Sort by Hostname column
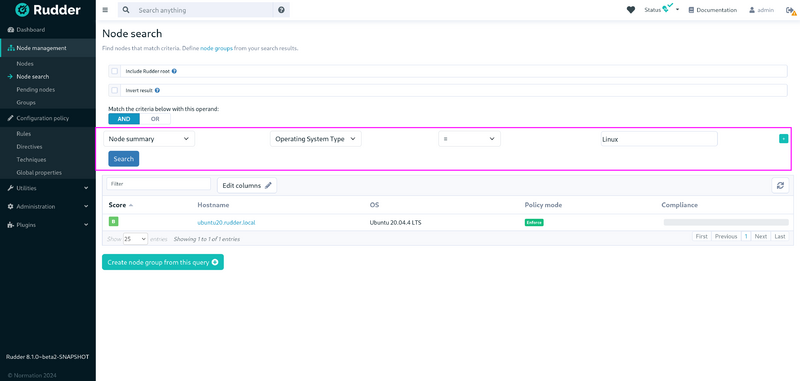800x381 pixels. pos(213,205)
